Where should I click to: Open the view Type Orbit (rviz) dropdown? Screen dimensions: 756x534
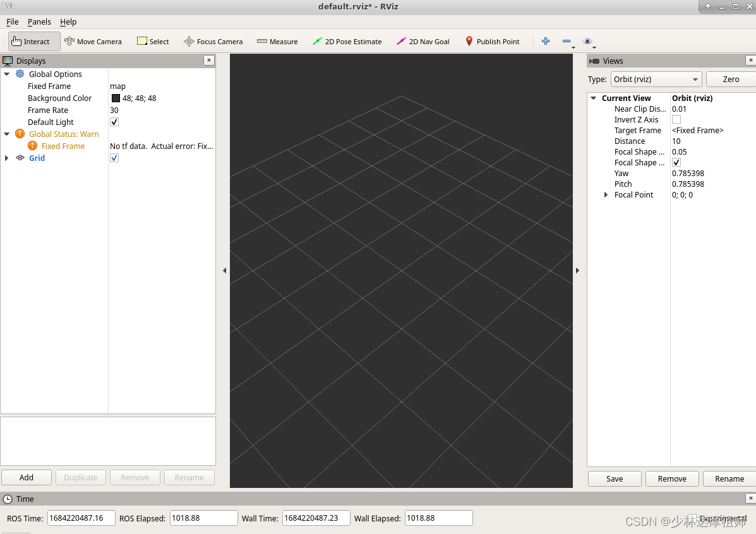point(656,79)
